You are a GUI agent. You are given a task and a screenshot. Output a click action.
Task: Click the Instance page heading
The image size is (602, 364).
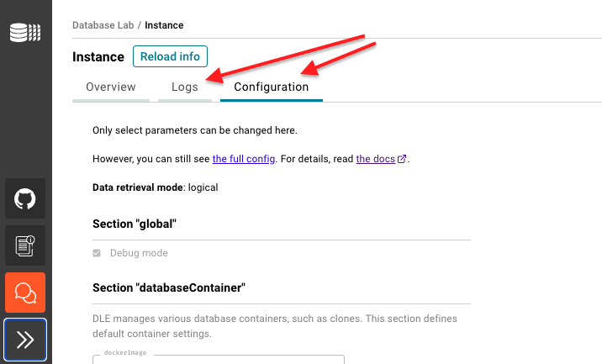tap(98, 57)
